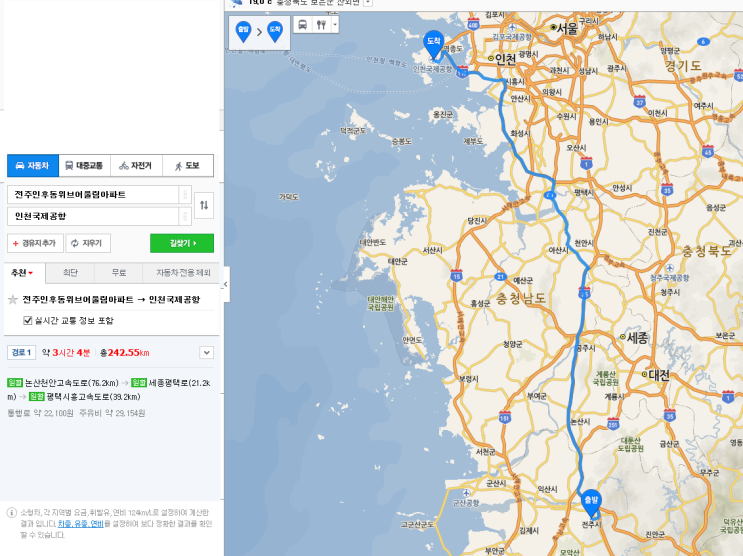Click the 계룡산 국립공원 label on the map
Image resolution: width=743 pixels, height=556 pixels.
pos(606,378)
